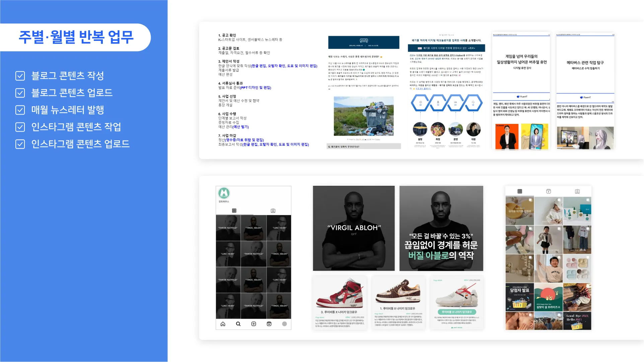
Task: Click the trash bin photo in newsletter
Action: pos(364,116)
